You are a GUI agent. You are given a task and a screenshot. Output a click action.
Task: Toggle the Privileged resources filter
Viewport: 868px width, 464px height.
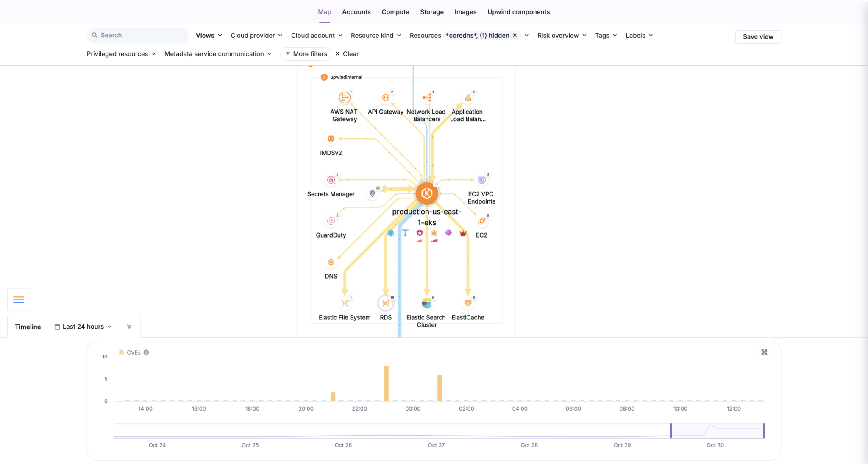click(x=121, y=53)
